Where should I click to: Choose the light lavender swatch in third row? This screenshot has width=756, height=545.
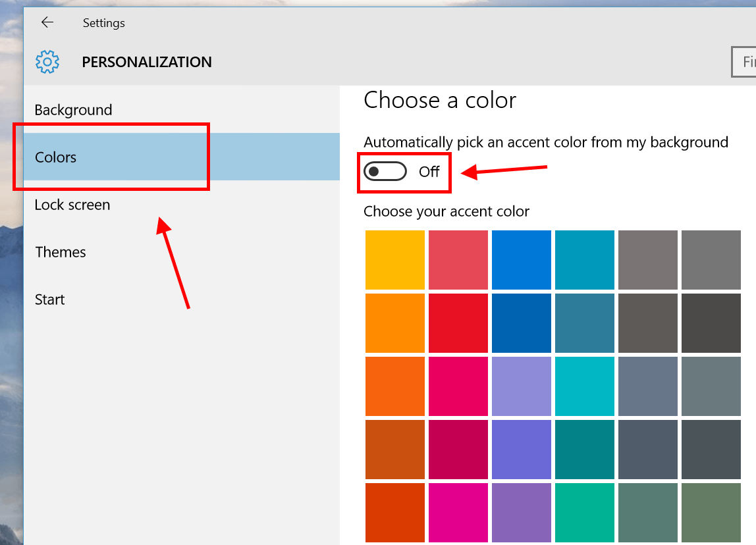tap(521, 386)
